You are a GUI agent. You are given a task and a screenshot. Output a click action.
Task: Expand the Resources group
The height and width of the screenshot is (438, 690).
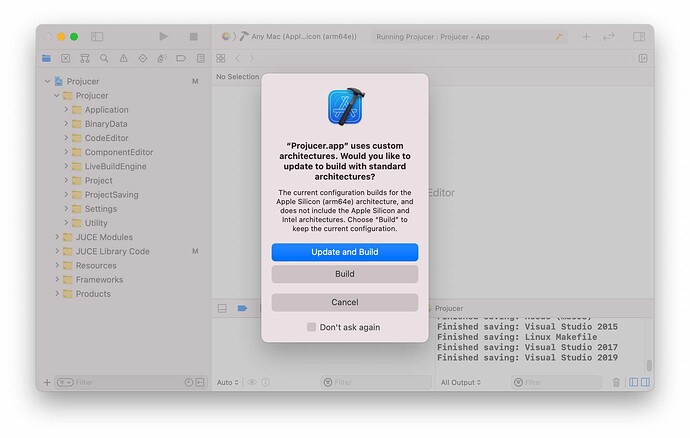56,265
